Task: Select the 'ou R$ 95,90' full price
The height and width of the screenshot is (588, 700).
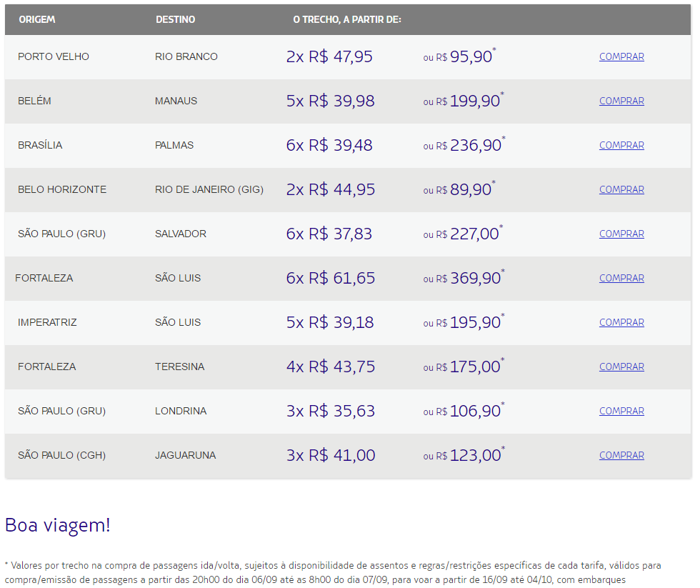Action: [459, 56]
